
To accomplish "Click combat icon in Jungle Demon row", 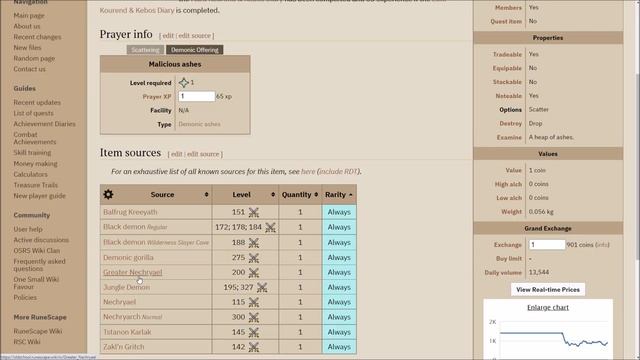I will tap(262, 288).
